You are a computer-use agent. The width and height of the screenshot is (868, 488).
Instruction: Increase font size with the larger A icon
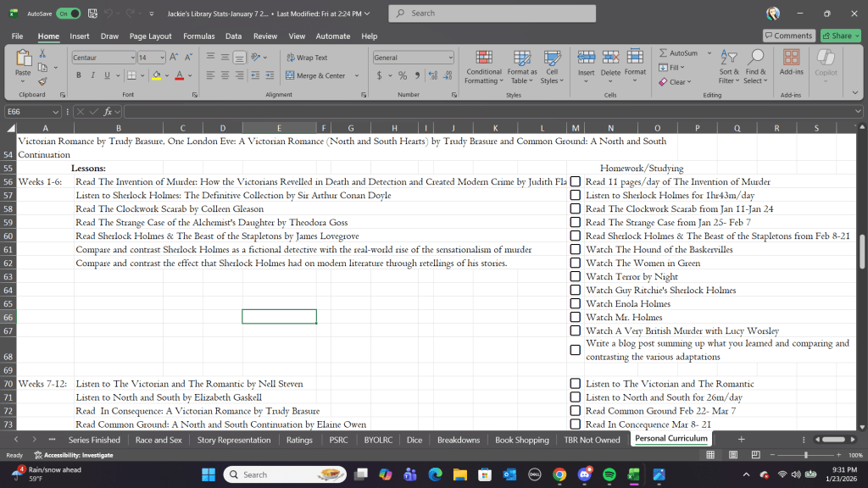pyautogui.click(x=174, y=58)
